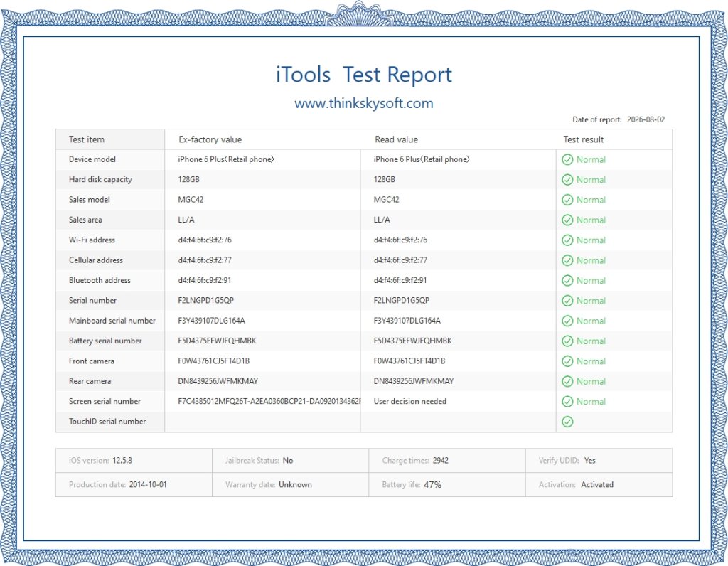This screenshot has height=566, width=728.
Task: Click the iOS version 12.5.8 value
Action: (x=122, y=461)
